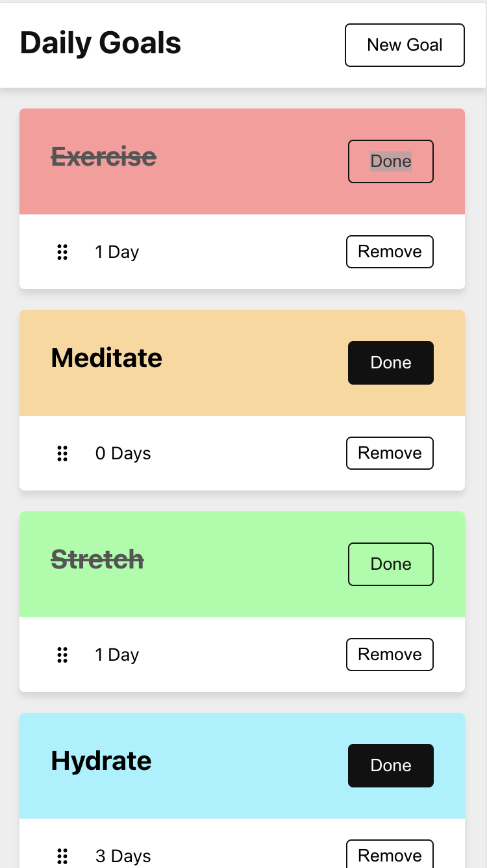487x868 pixels.
Task: Click the Stretch card drag handle icon
Action: pos(62,655)
